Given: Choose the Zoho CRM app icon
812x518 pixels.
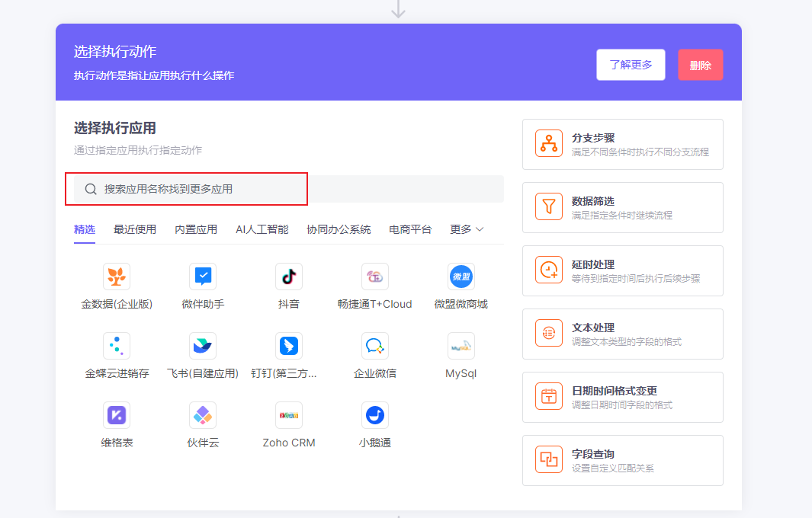Looking at the screenshot, I should click(x=289, y=415).
